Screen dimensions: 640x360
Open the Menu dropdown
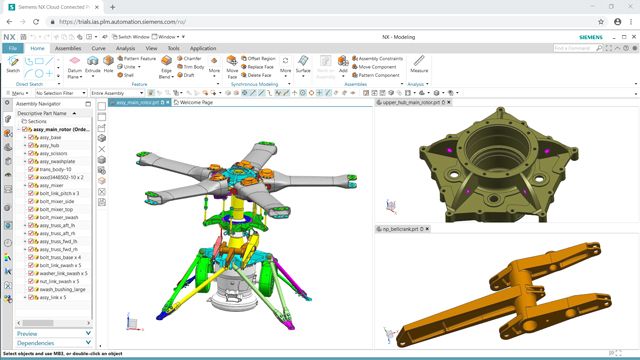pyautogui.click(x=18, y=93)
